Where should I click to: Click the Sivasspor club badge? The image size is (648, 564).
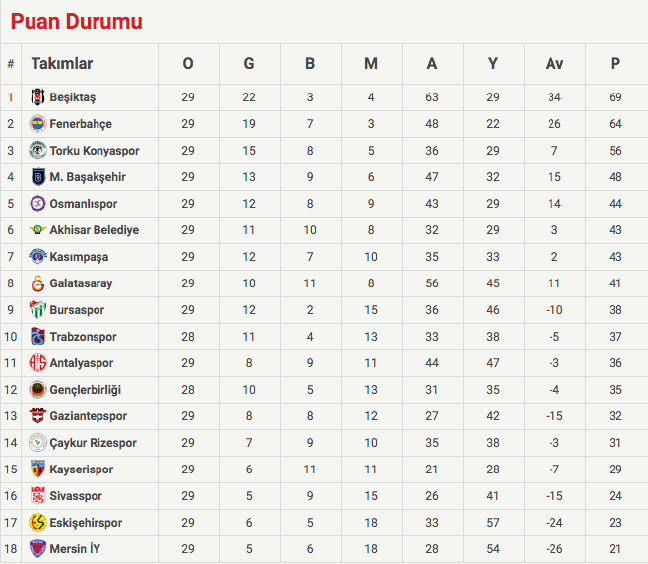38,495
